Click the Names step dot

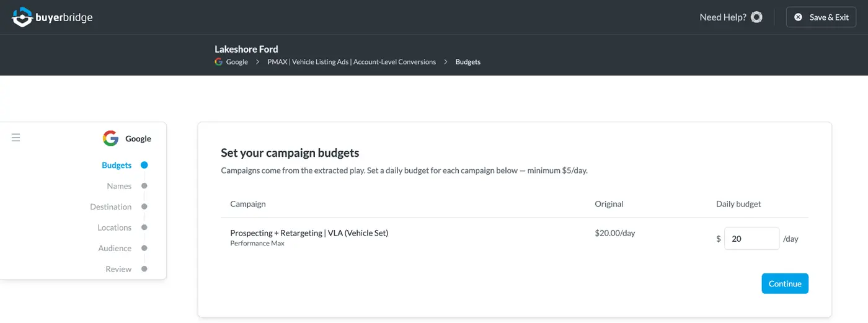coord(144,186)
